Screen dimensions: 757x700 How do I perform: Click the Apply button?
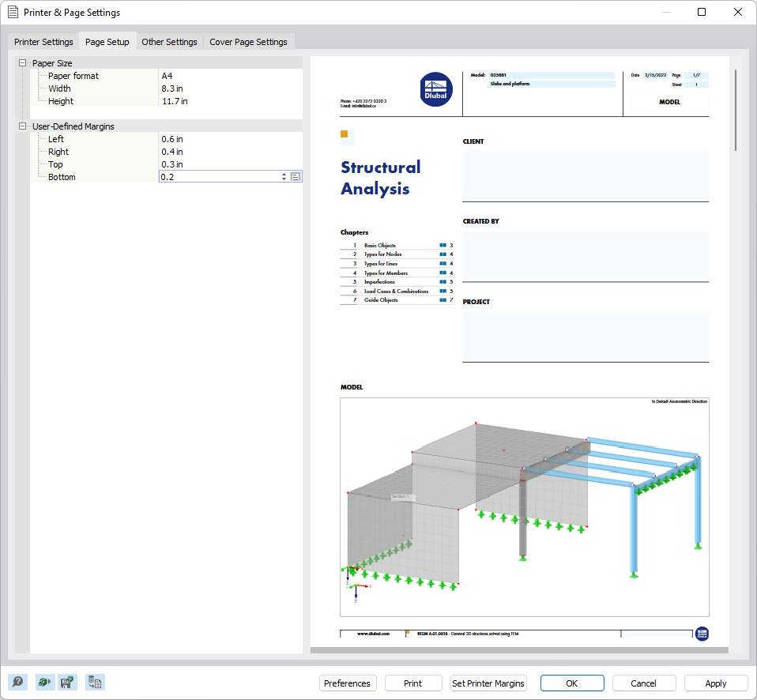click(715, 683)
